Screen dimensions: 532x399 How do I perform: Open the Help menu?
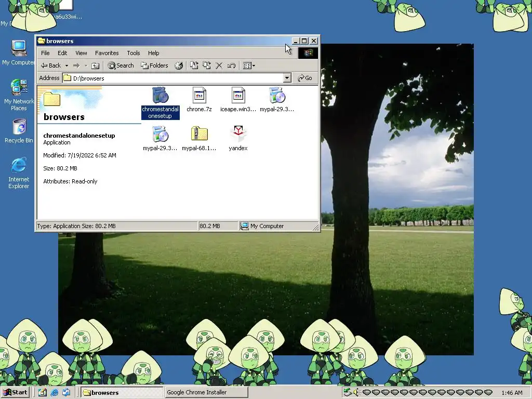(153, 53)
